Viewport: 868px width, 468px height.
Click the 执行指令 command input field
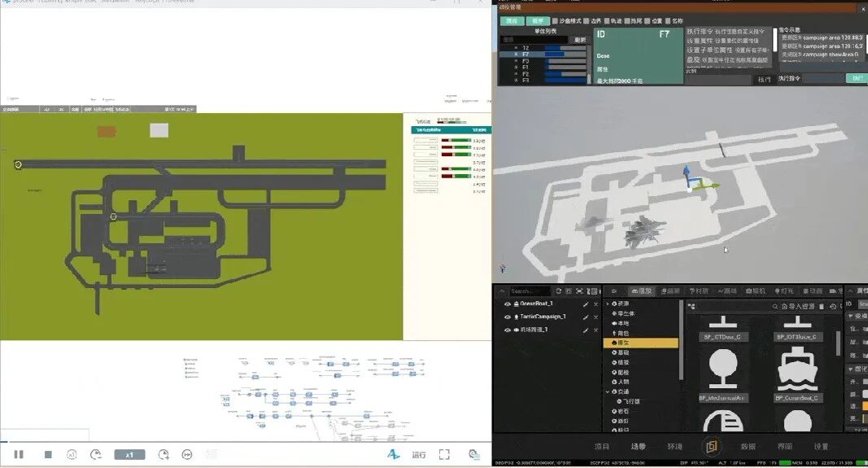tap(824, 79)
